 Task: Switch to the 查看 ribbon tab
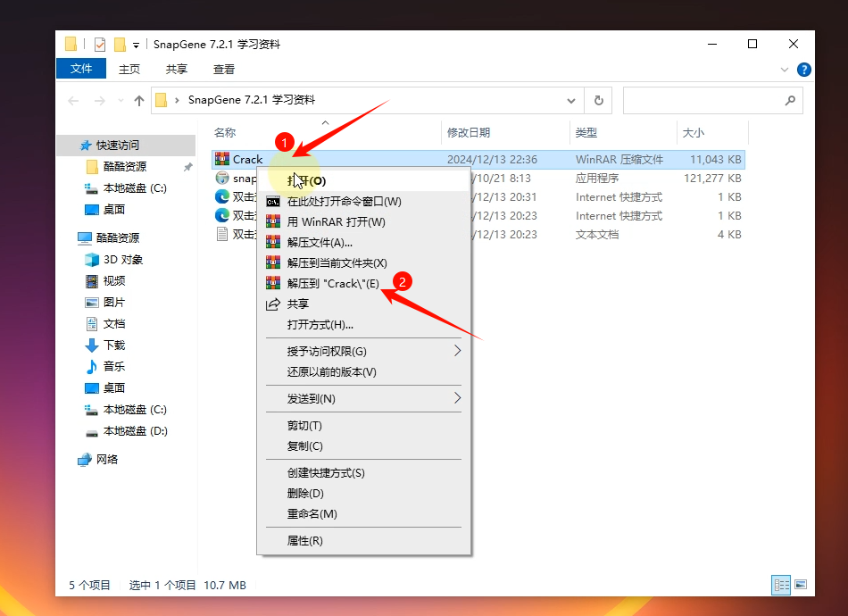click(223, 69)
